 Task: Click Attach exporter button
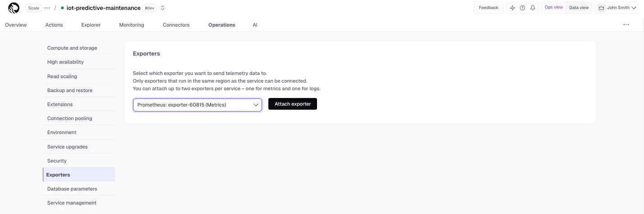pos(293,104)
